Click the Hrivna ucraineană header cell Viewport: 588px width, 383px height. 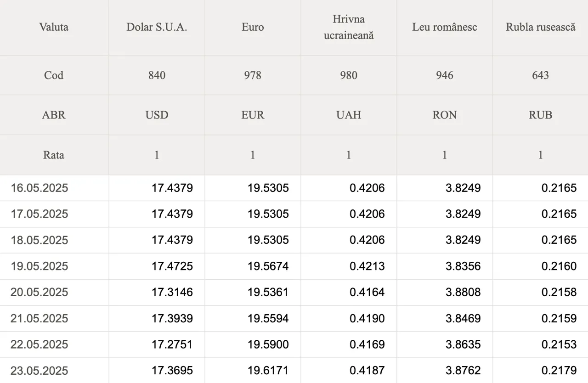tap(349, 27)
